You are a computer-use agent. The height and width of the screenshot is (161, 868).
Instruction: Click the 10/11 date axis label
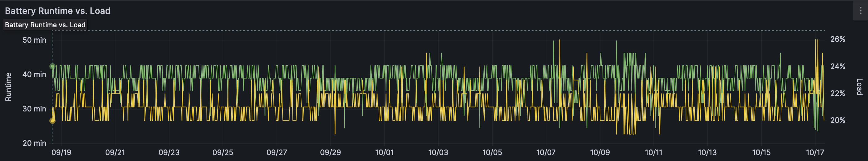[x=654, y=153]
